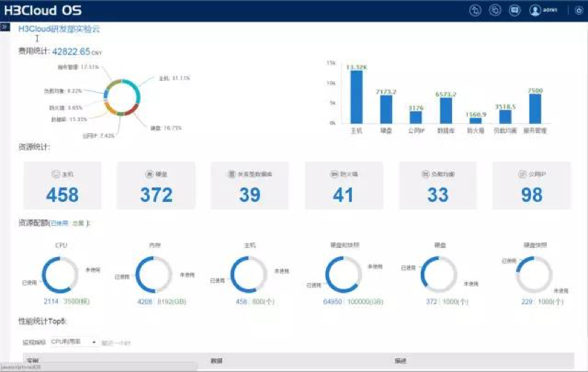The image size is (588, 372).
Task: Open the admin user avatar menu
Action: 536,10
